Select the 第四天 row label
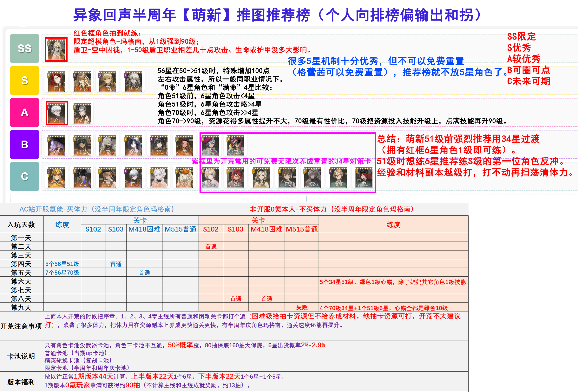 (x=21, y=264)
